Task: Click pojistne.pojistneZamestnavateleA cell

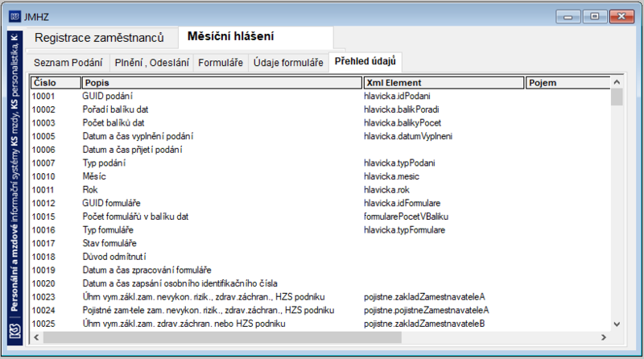Action: click(x=427, y=310)
